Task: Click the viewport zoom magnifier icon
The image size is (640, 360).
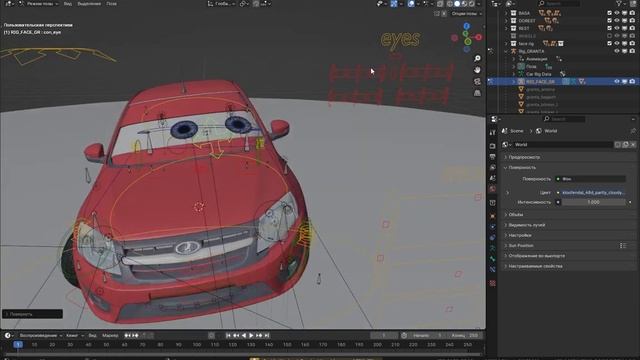Action: tap(477, 59)
